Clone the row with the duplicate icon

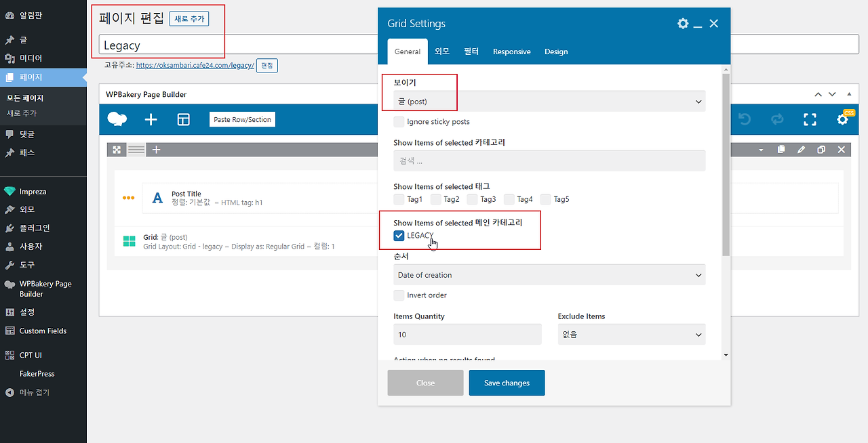(x=821, y=150)
